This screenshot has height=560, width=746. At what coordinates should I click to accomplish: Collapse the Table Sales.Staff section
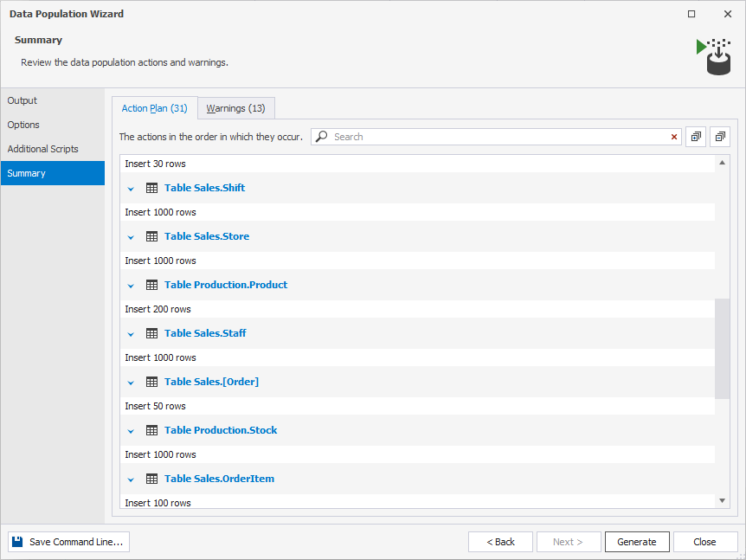pos(131,334)
